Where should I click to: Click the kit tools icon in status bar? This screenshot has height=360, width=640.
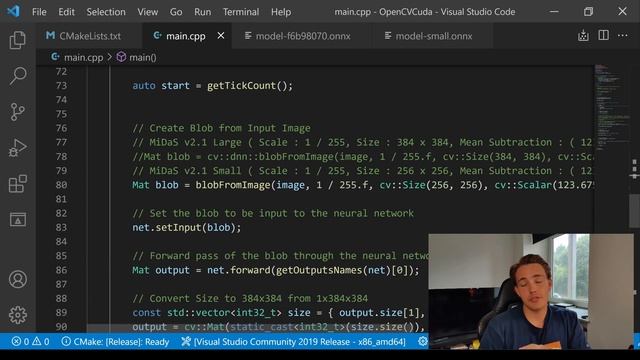(186, 342)
